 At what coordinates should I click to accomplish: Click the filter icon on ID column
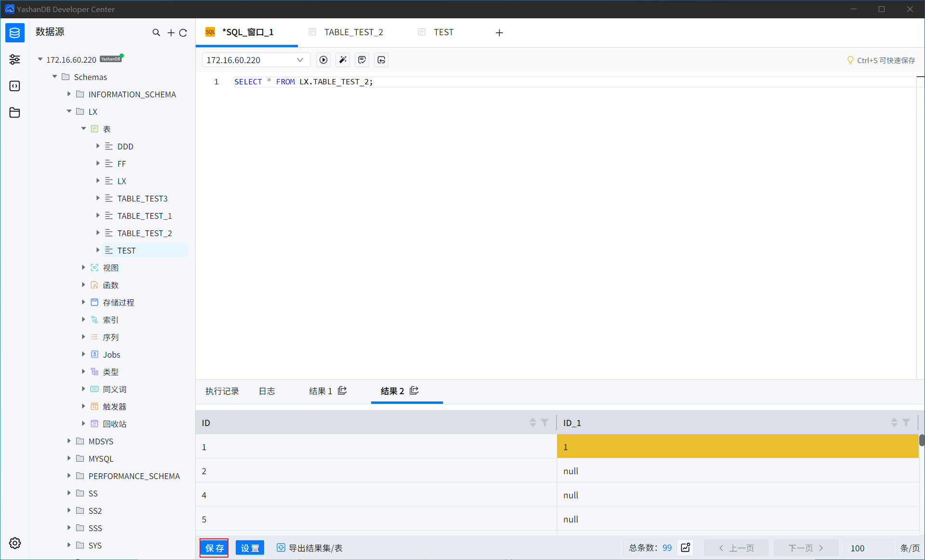545,423
